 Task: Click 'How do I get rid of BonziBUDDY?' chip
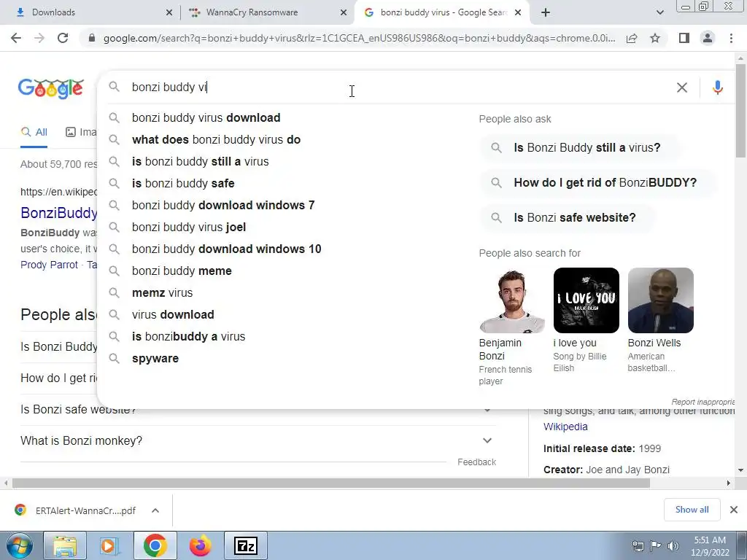pyautogui.click(x=598, y=182)
